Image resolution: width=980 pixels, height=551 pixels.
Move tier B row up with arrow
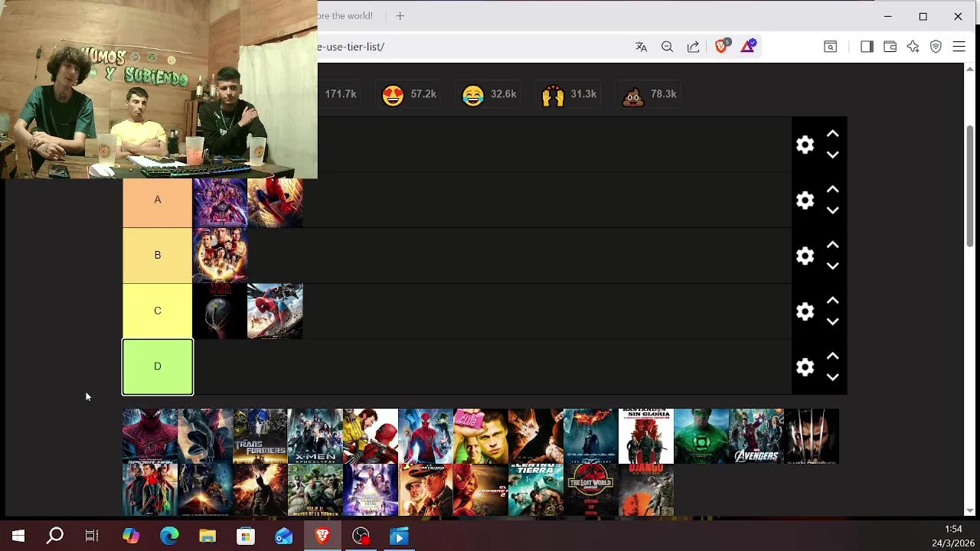(x=832, y=246)
